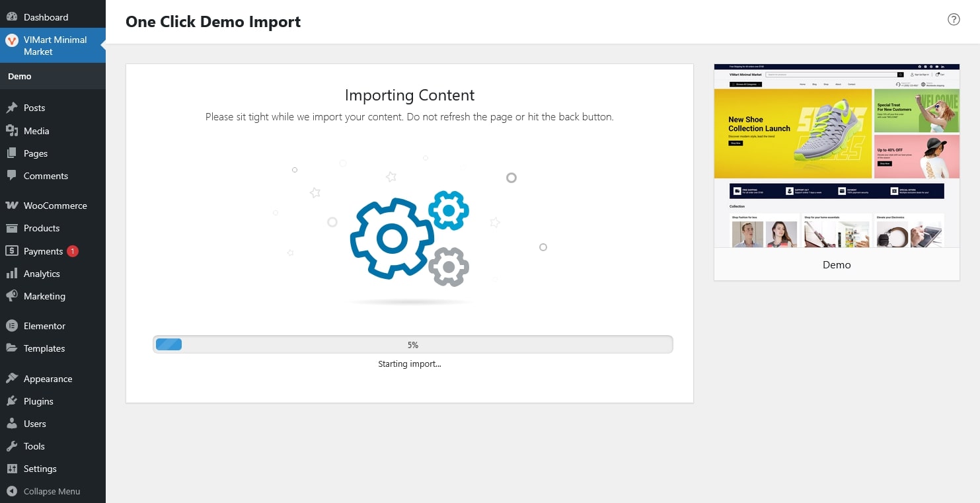This screenshot has width=980, height=503.
Task: Click the Tools wrench icon
Action: pos(11,446)
